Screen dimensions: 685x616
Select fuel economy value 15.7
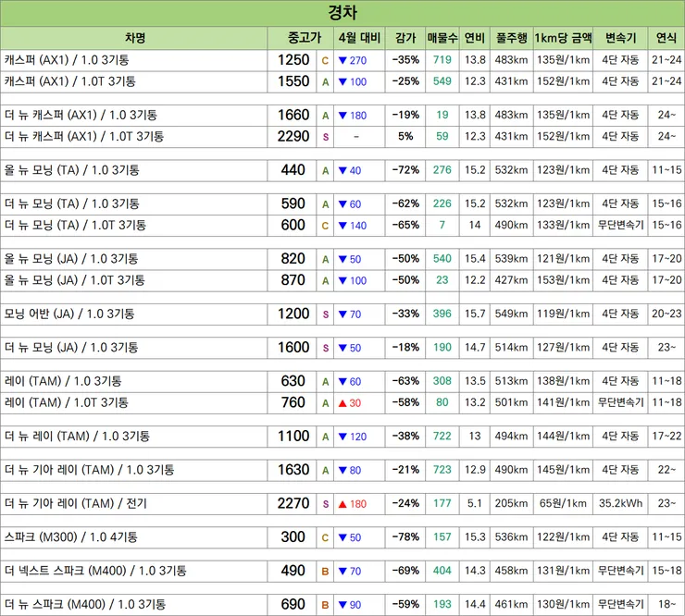coord(475,314)
